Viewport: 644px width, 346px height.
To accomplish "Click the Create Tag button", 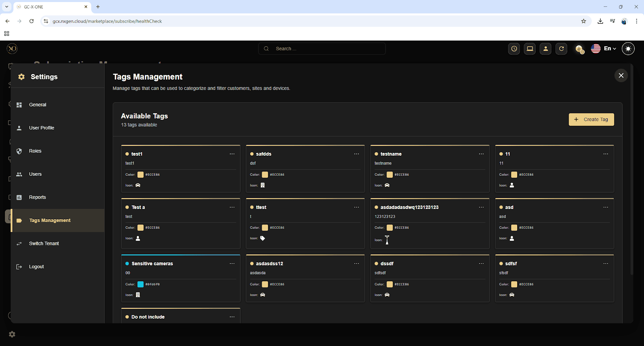I will pos(591,119).
